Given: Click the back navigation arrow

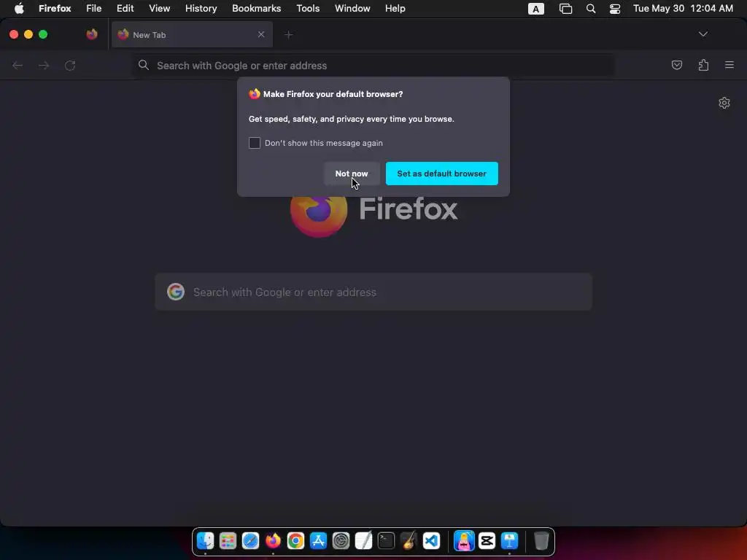Looking at the screenshot, I should 18,65.
